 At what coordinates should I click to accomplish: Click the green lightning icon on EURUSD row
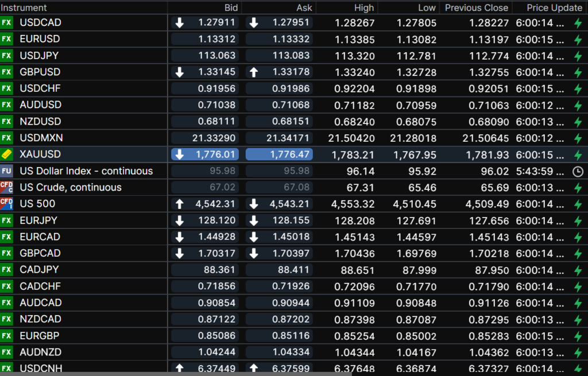click(578, 40)
